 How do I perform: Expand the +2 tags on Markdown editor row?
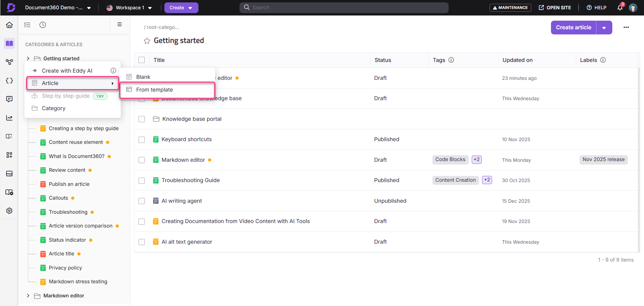[477, 159]
